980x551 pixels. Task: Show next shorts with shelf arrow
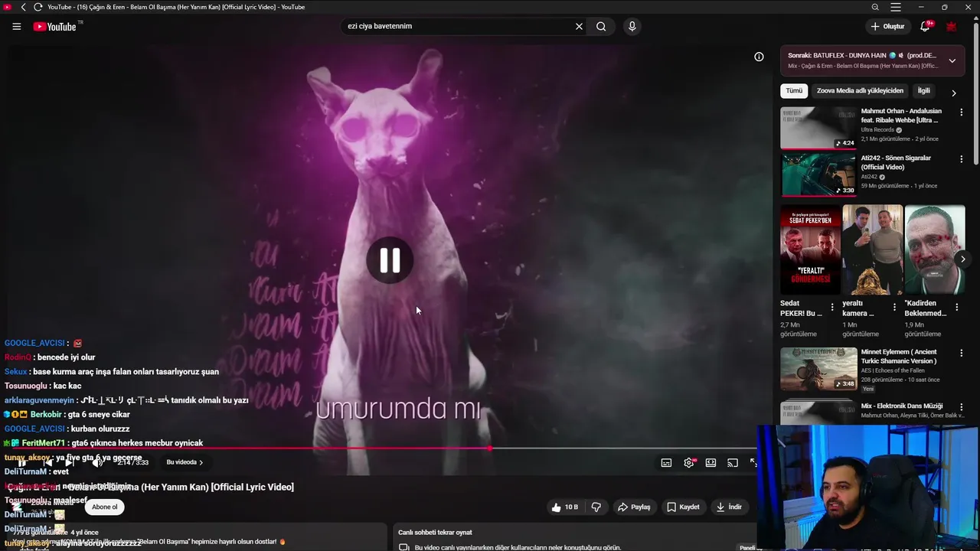(962, 259)
